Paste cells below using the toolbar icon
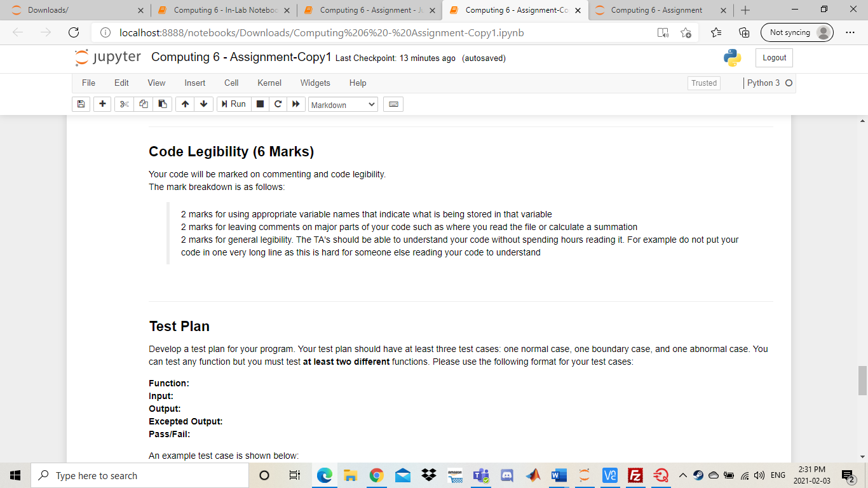 point(163,104)
